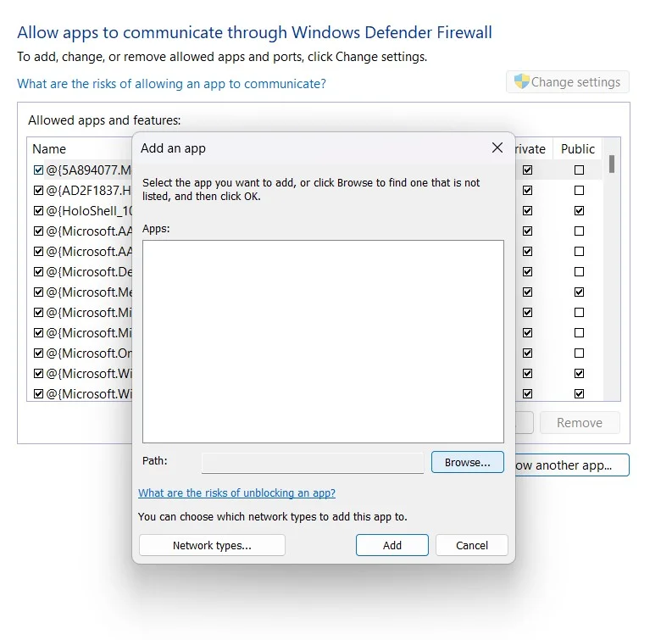Toggle Private checkbox for @{HoloShell_1 row
The image size is (672, 640).
[x=528, y=211]
